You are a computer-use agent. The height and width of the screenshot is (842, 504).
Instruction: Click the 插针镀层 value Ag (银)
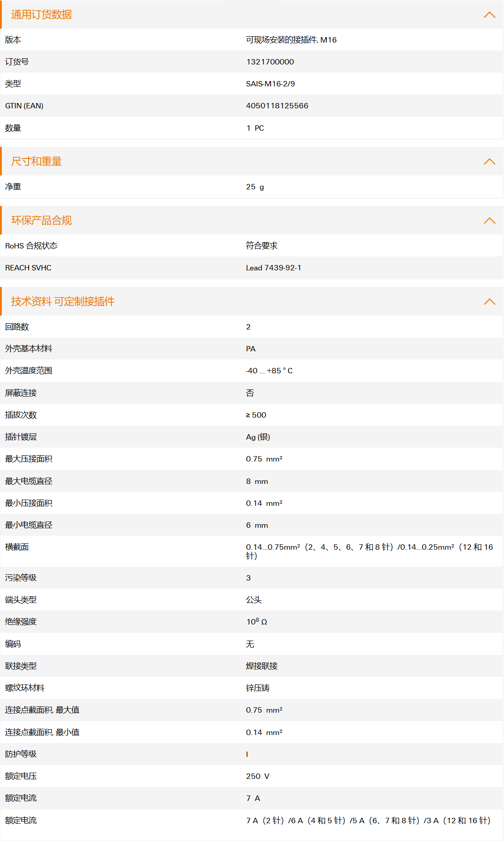(258, 437)
